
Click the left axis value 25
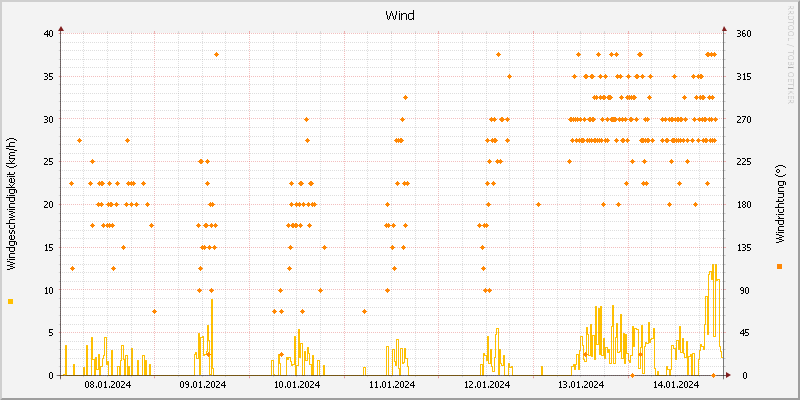click(48, 162)
